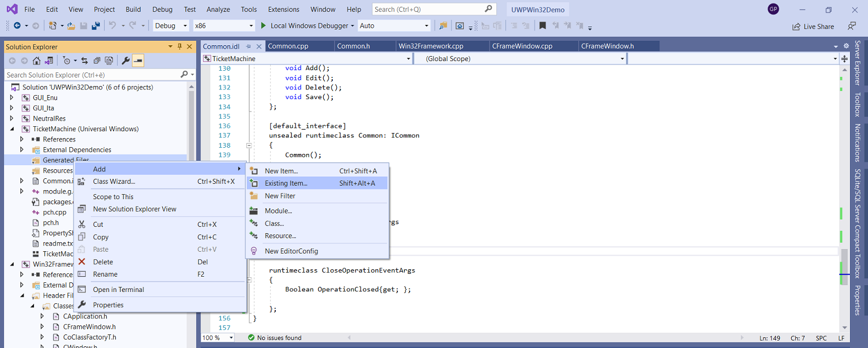Viewport: 868px width, 348px height.
Task: Click Sync with Active Document icon
Action: 84,61
